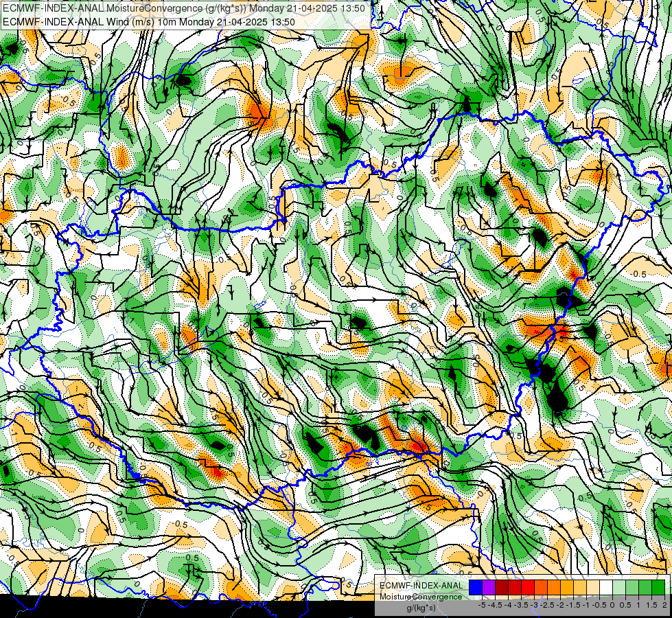
Task: Select the darkest green legend swatch
Action: (658, 588)
